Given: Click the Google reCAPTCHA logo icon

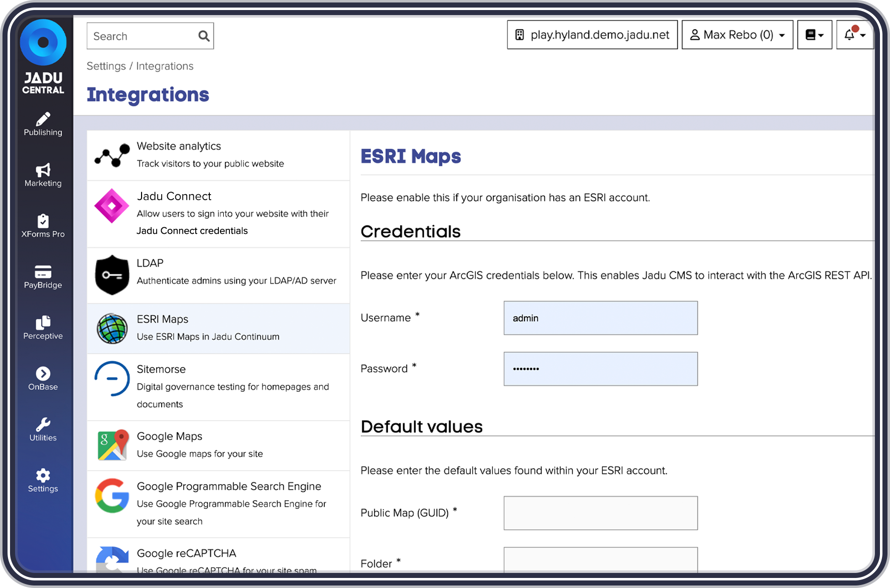Looking at the screenshot, I should (x=112, y=559).
